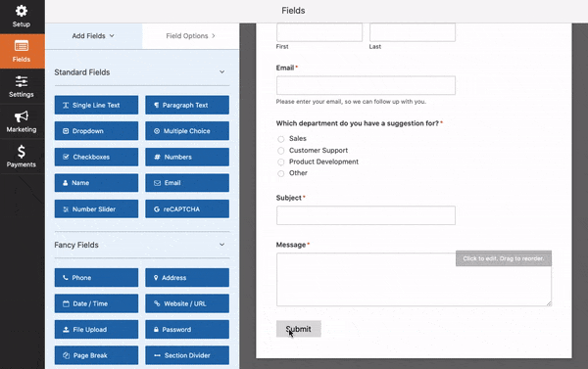588x369 pixels.
Task: Add a reCAPTCHA field
Action: (187, 209)
